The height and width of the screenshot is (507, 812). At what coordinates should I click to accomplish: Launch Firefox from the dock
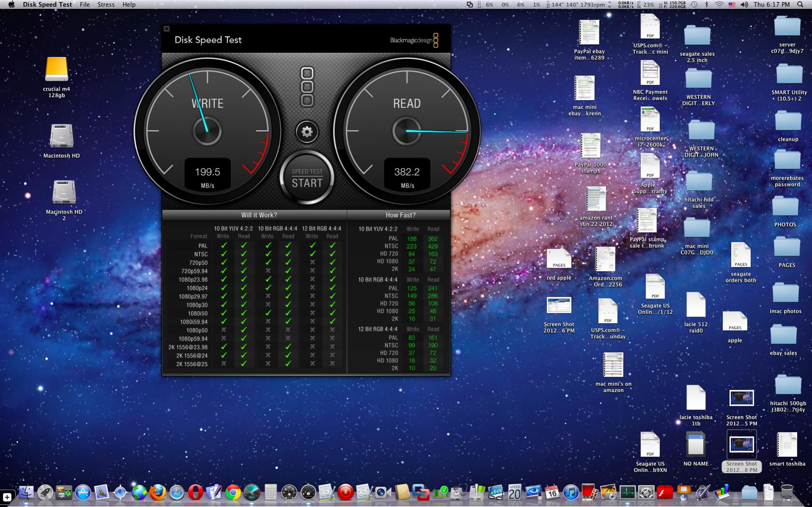[x=158, y=493]
